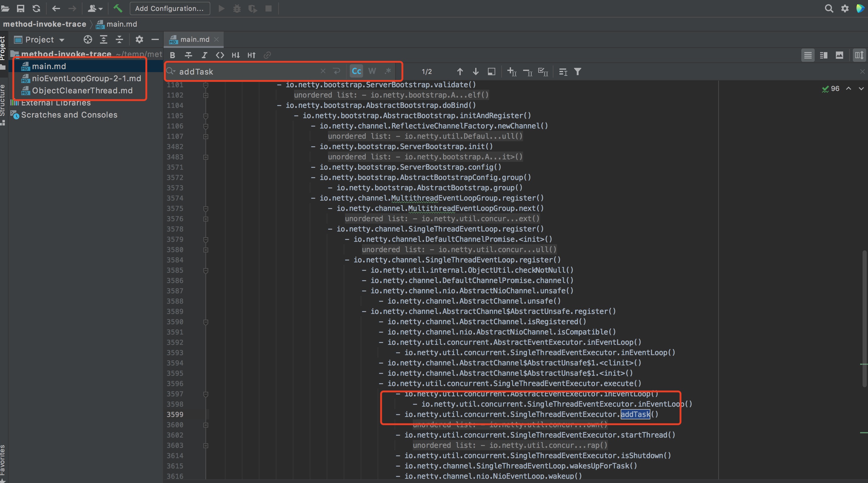
Task: Open the Project view dropdown
Action: click(62, 40)
